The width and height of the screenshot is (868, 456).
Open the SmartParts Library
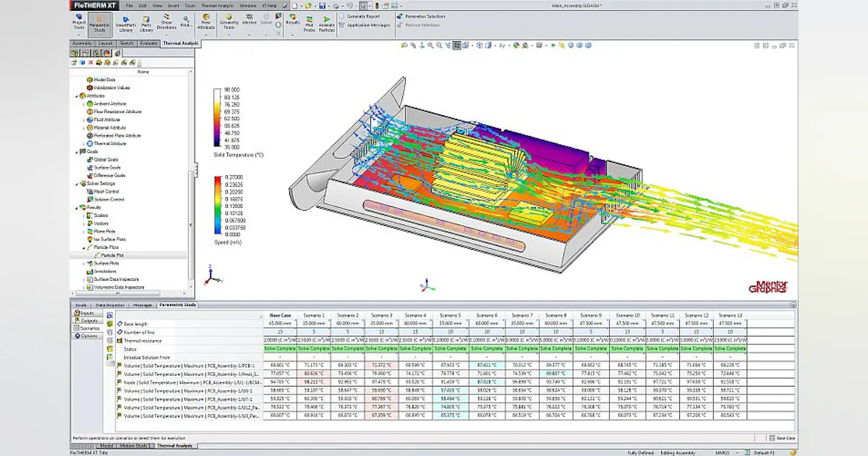[x=124, y=22]
